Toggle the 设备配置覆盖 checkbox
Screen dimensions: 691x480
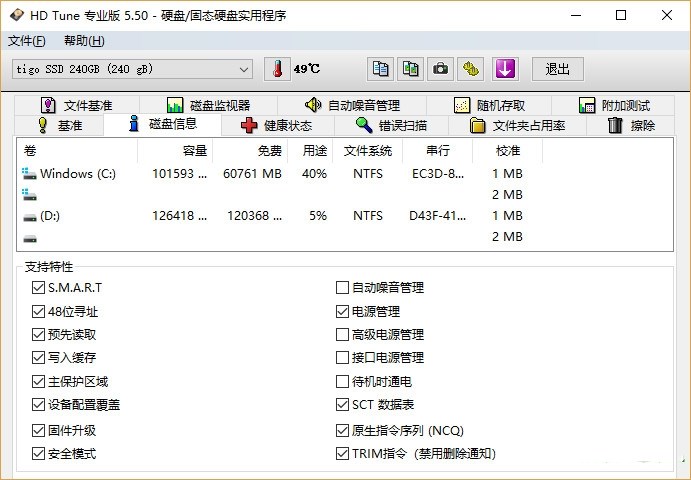38,405
